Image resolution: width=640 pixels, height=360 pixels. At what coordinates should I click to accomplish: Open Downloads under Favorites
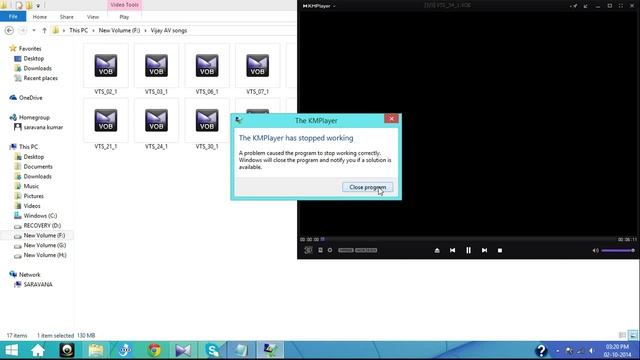point(37,68)
